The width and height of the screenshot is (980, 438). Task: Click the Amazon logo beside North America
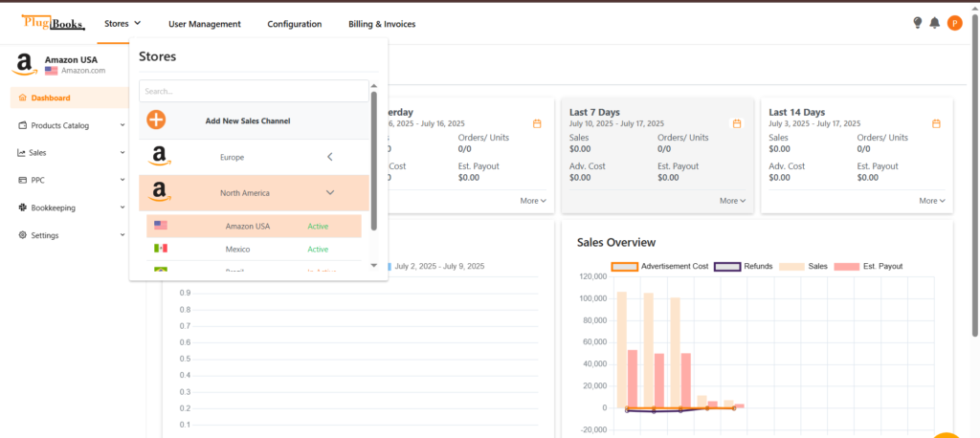[x=160, y=192]
